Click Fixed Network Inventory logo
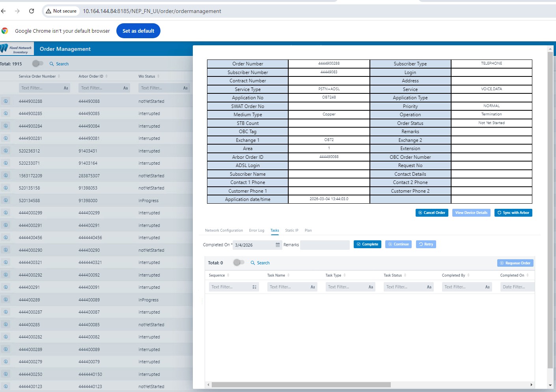This screenshot has height=392, width=556. [17, 49]
